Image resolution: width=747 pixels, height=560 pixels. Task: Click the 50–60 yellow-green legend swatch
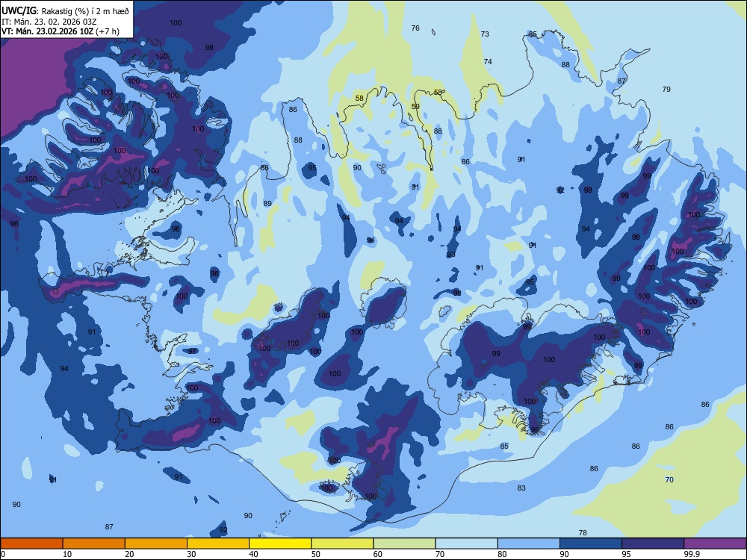[x=343, y=544]
